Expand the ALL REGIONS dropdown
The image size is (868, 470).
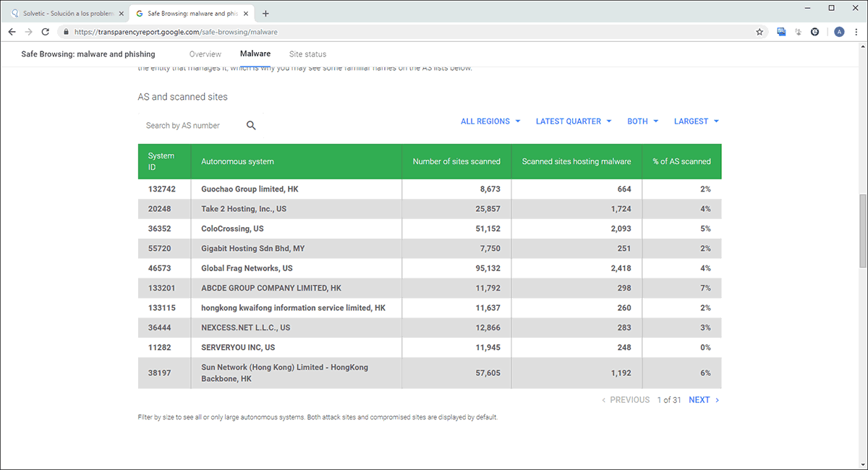pyautogui.click(x=490, y=121)
